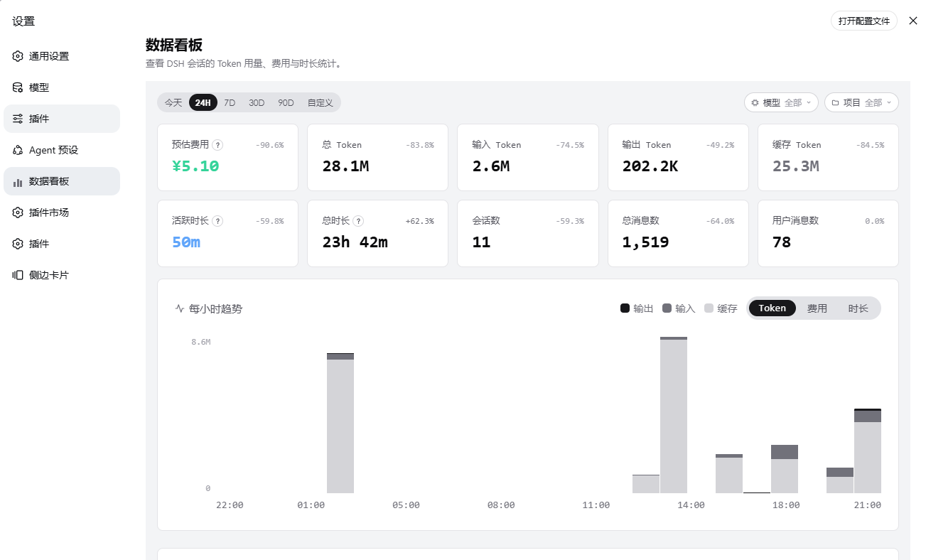Open the 模型 全部 filter dropdown
Image resolution: width=926 pixels, height=560 pixels.
coord(781,102)
